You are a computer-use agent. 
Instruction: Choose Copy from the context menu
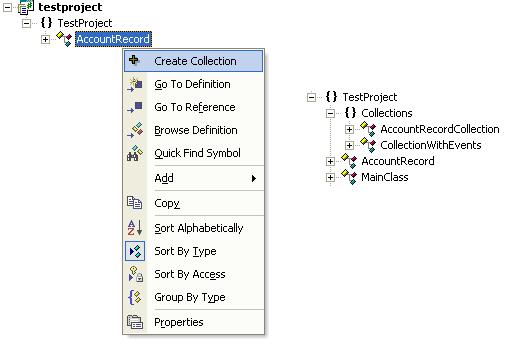(193, 203)
